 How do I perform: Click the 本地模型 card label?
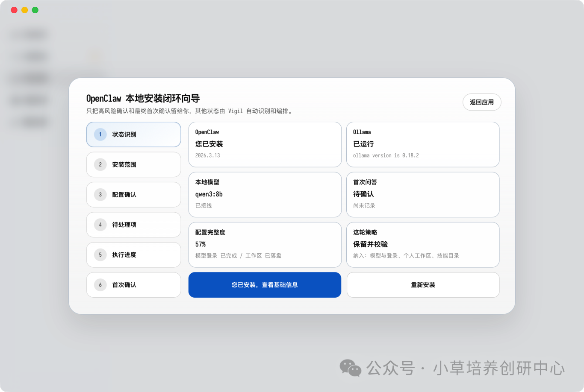point(207,182)
